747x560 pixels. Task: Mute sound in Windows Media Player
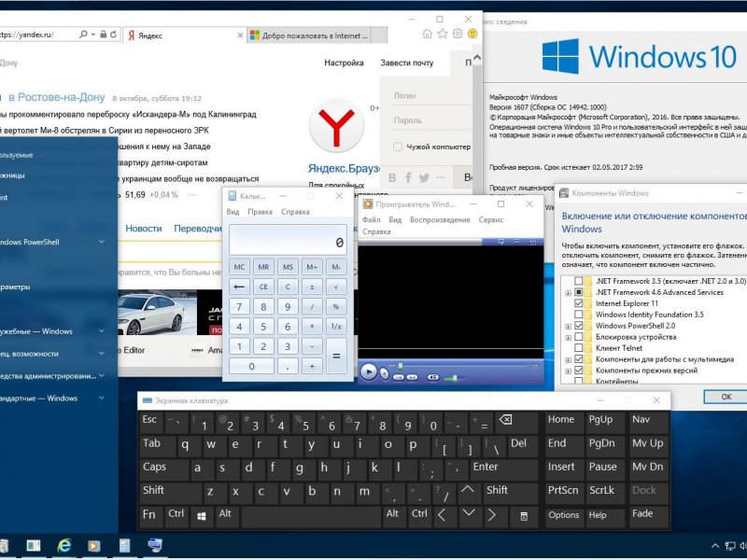(433, 377)
